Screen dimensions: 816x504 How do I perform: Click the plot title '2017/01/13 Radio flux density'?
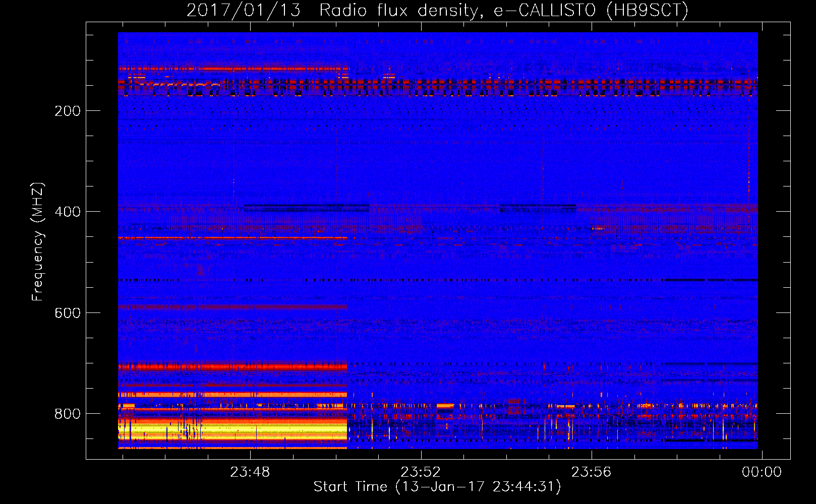click(x=437, y=11)
